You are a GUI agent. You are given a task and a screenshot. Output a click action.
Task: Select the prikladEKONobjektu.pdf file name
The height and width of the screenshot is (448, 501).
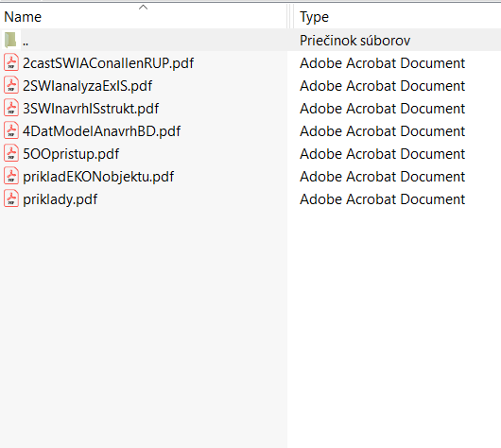pos(98,177)
